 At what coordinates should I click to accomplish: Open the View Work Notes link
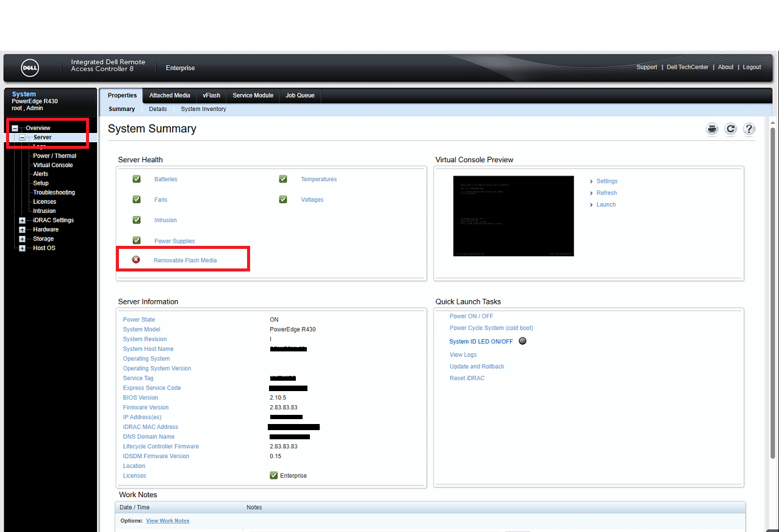(167, 521)
